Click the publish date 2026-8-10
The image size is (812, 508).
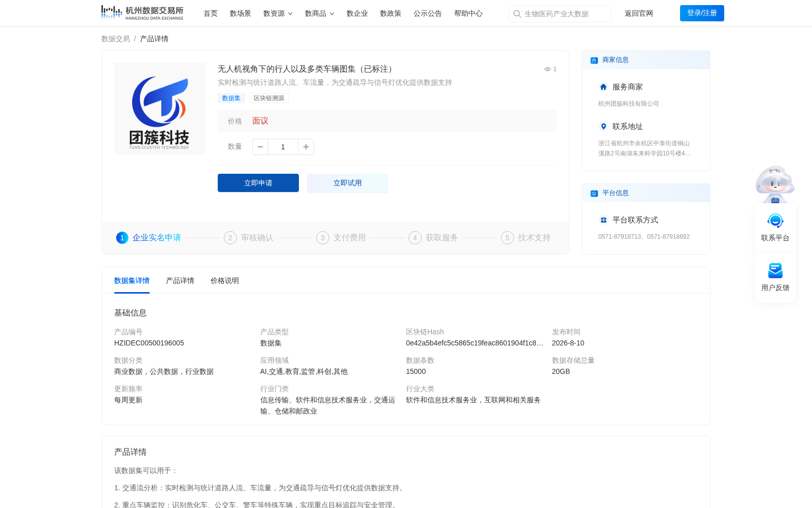(568, 343)
